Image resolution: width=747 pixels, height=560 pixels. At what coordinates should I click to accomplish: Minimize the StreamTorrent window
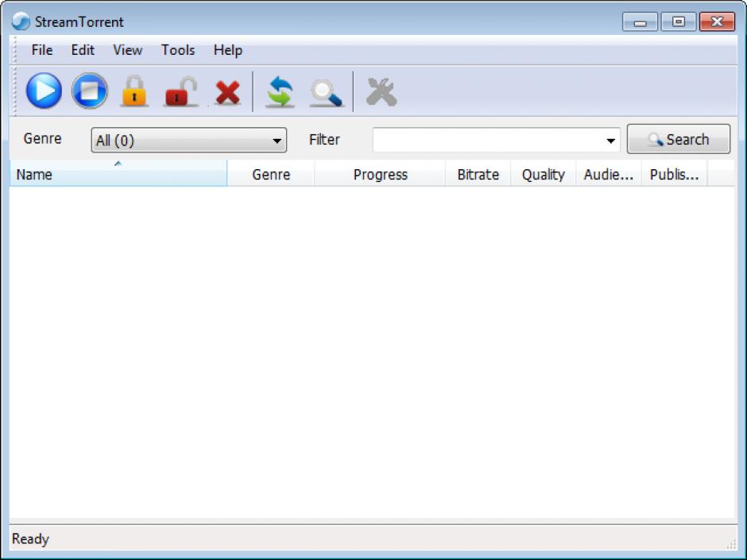tap(641, 22)
